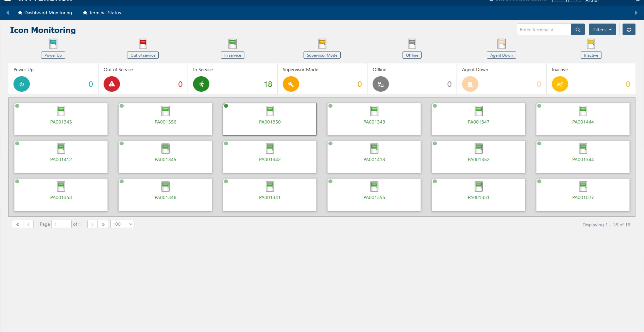Select the PA001355 terminal card
Viewport: 644px width, 332px height.
[374, 195]
